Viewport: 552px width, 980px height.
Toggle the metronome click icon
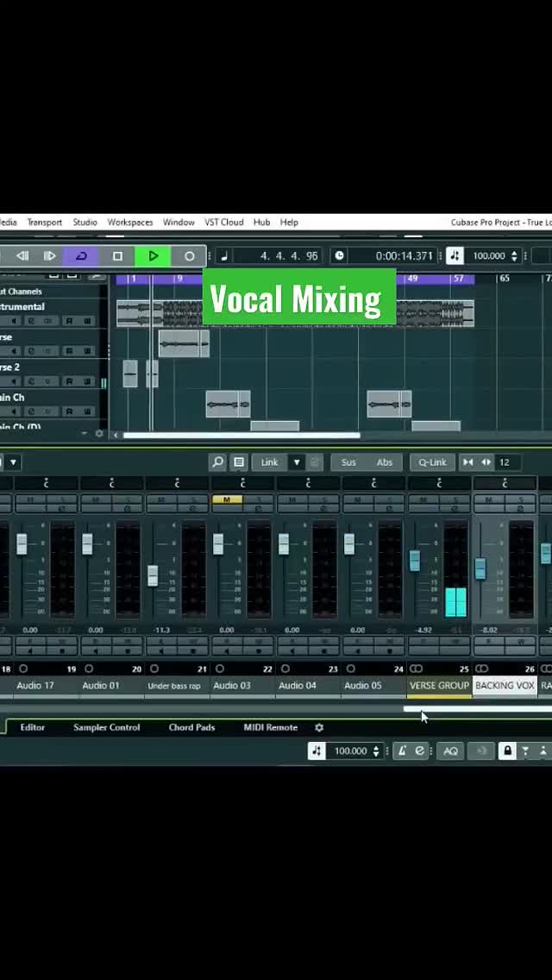point(403,751)
